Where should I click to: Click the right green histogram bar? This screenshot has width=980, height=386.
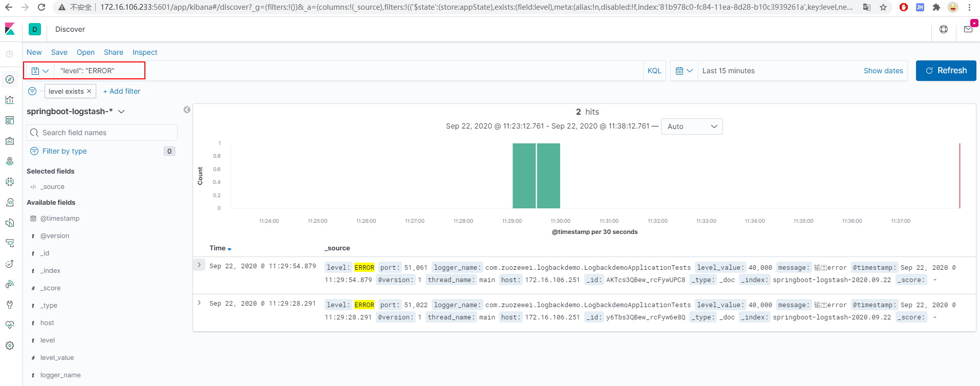pyautogui.click(x=548, y=176)
